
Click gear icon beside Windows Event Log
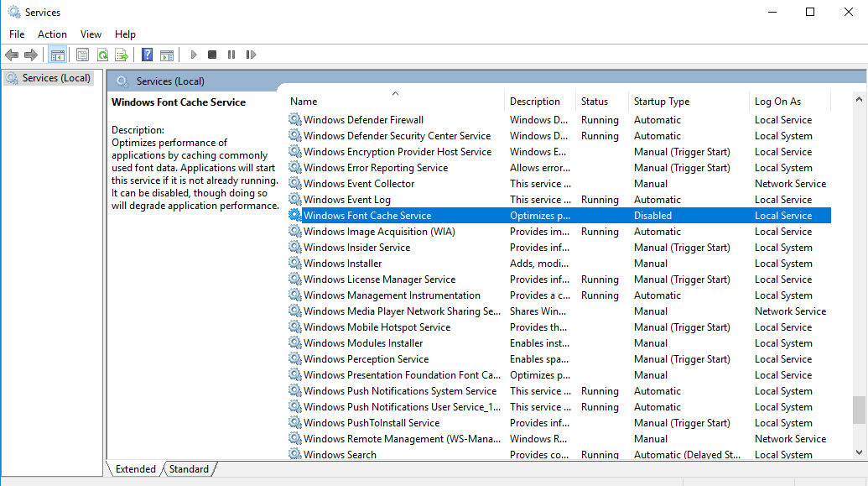pos(295,199)
